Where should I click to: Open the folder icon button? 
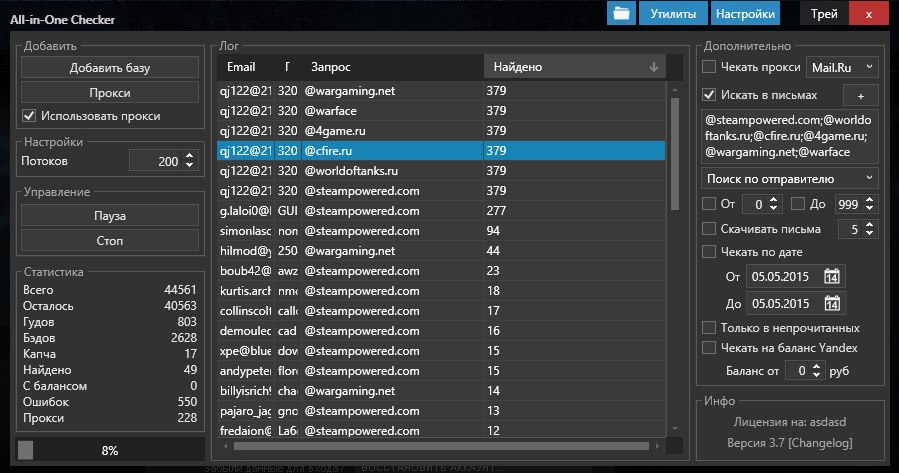pos(622,14)
